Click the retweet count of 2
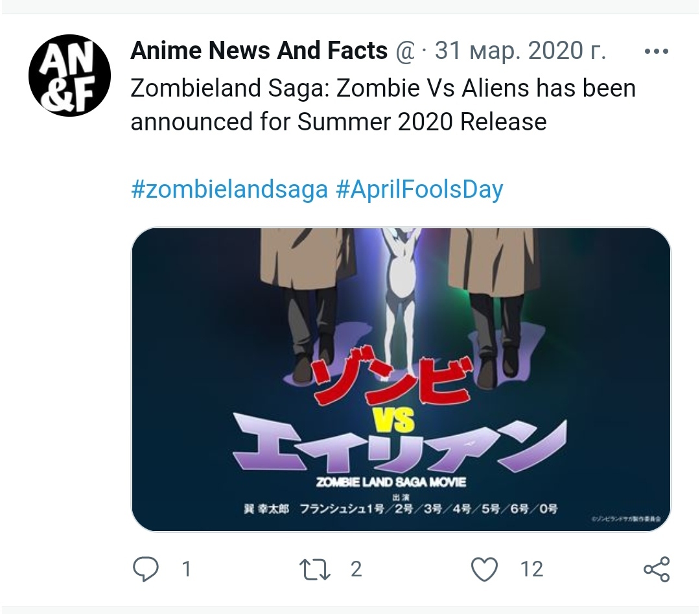700x614 pixels. pyautogui.click(x=356, y=569)
